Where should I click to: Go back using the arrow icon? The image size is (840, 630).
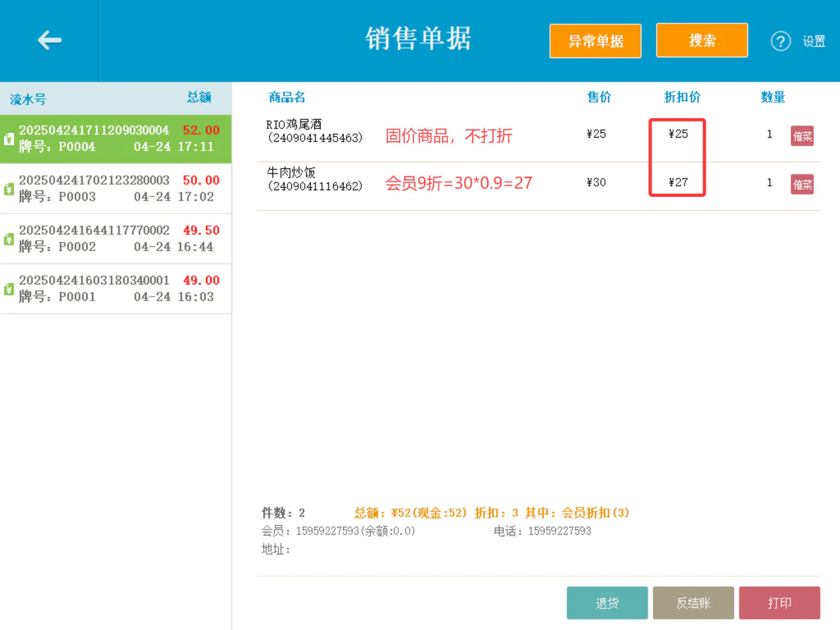49,40
